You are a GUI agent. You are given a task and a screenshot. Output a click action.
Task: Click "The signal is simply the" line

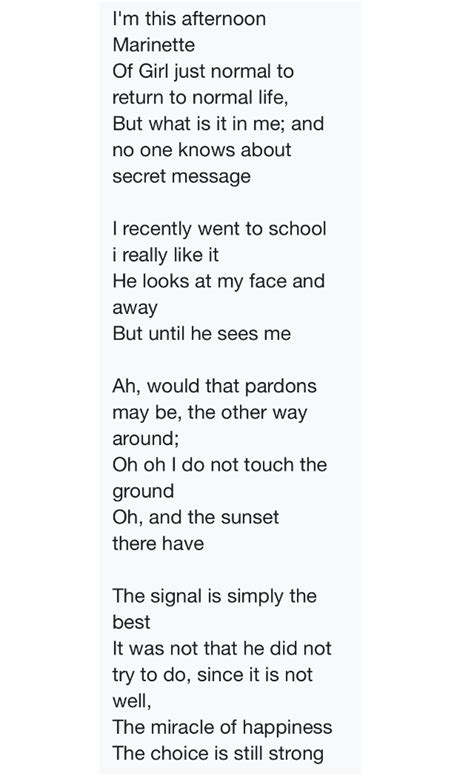pos(214,596)
